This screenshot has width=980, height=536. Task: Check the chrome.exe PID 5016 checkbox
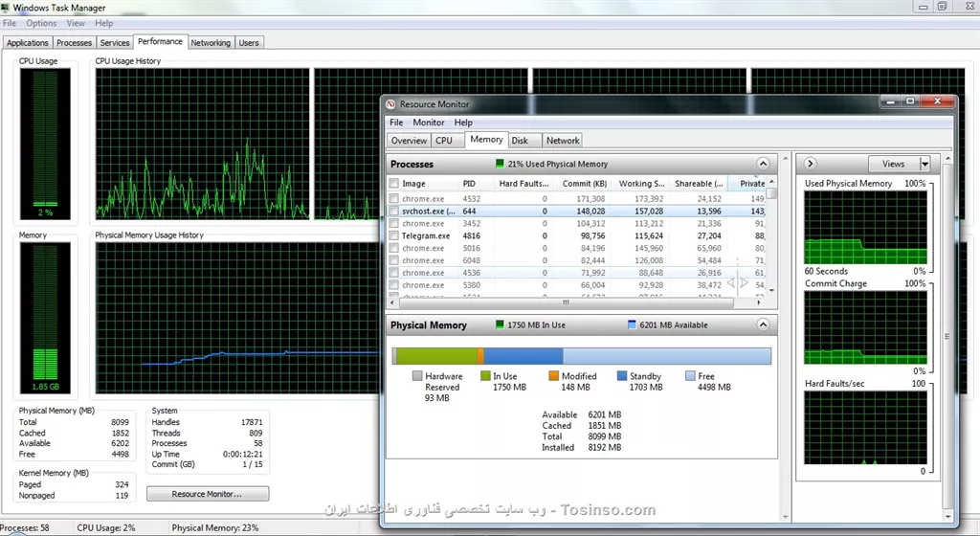tap(393, 248)
